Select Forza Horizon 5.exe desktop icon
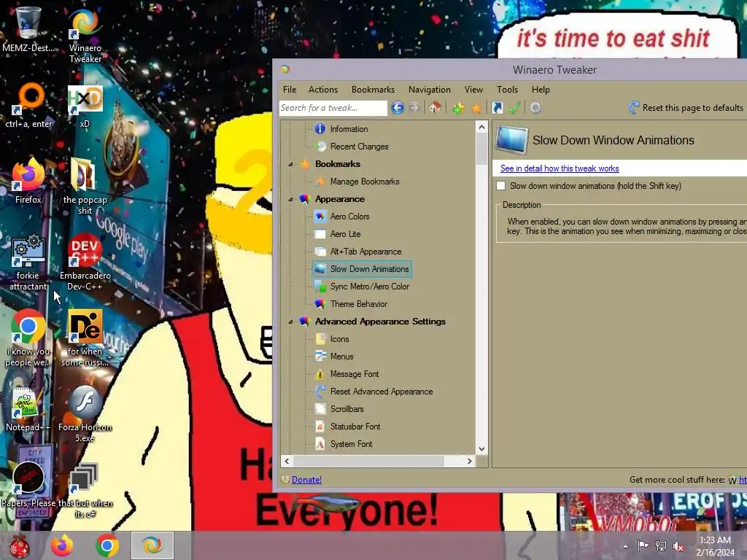 pyautogui.click(x=85, y=414)
